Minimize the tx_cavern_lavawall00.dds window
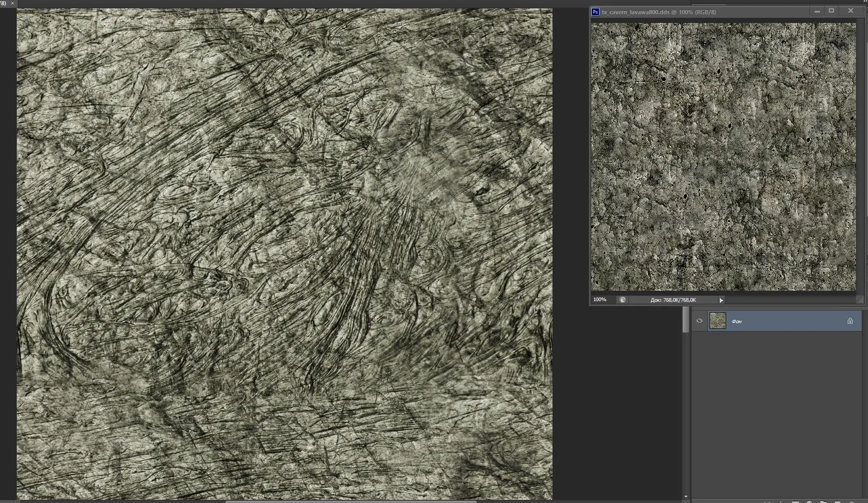The image size is (868, 503). click(x=817, y=11)
